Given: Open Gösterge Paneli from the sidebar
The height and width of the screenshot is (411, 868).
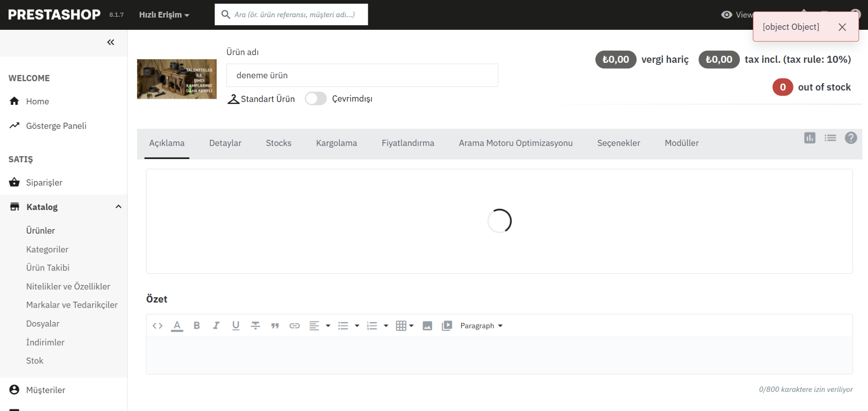Looking at the screenshot, I should point(56,126).
